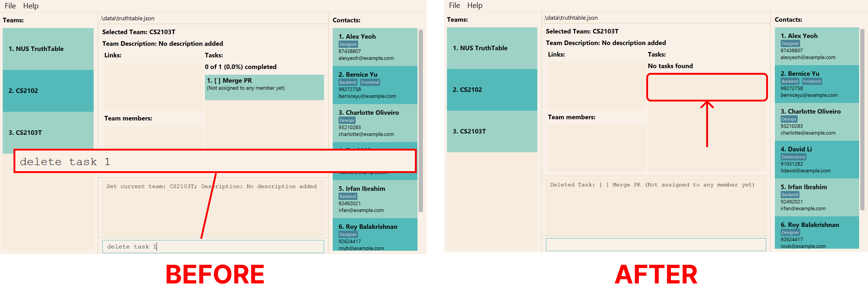
Task: Select NUS TruthTable team in BEFORE window
Action: click(x=48, y=49)
